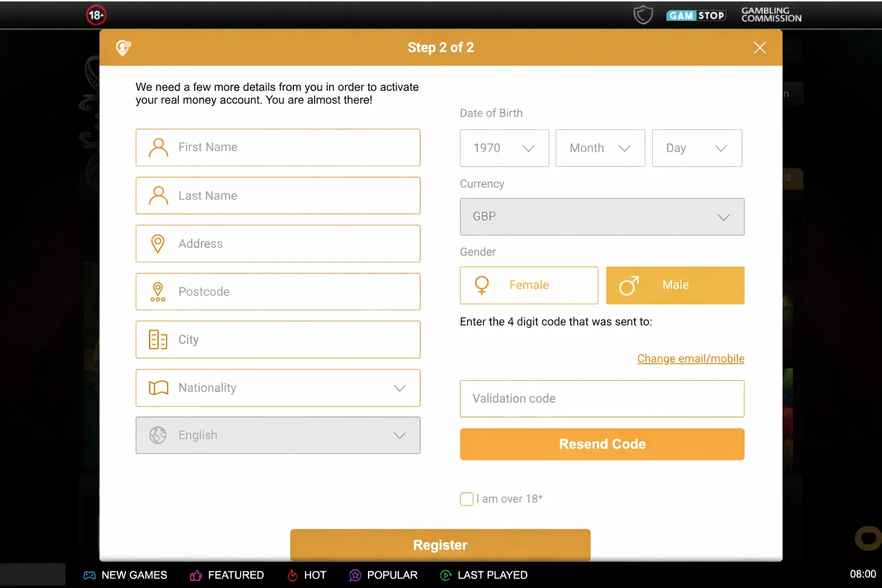Click the shield icon in the header
The image size is (882, 588).
(643, 14)
